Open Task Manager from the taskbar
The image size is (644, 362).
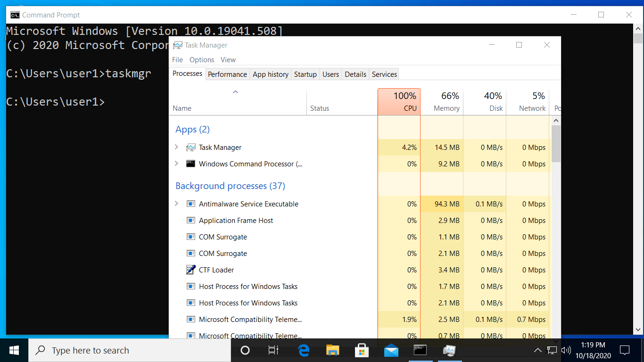point(448,350)
